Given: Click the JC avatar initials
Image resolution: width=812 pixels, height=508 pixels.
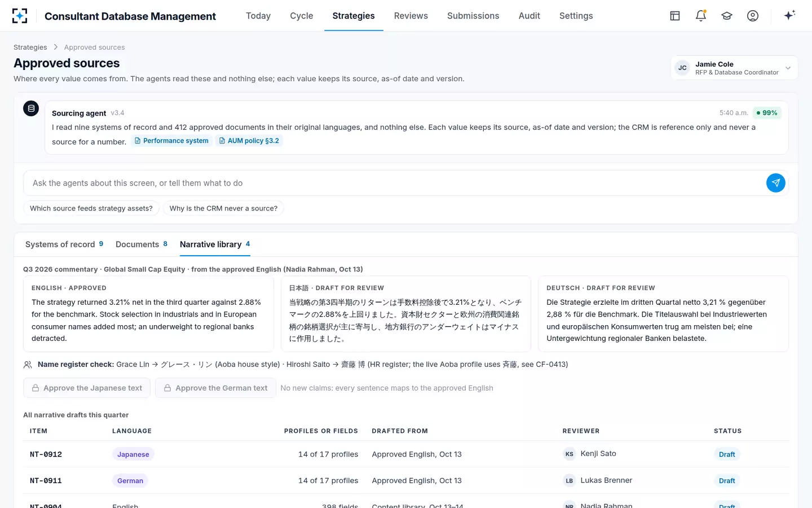Looking at the screenshot, I should (x=682, y=68).
